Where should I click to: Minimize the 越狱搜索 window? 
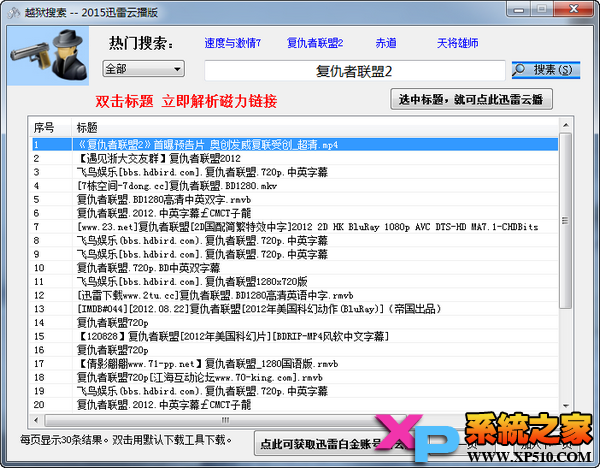click(x=519, y=8)
